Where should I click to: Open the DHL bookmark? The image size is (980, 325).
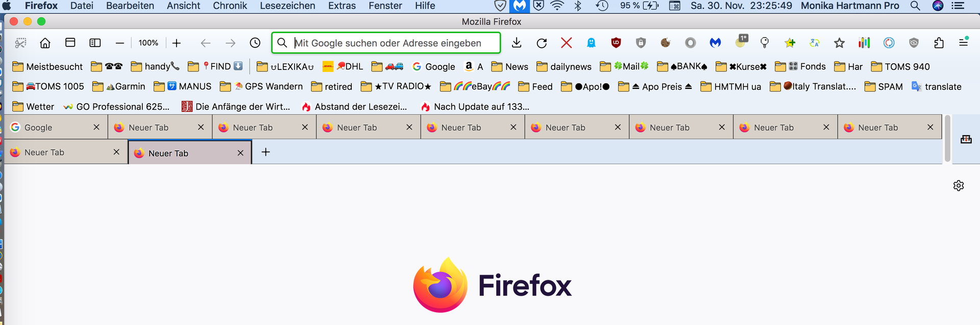(343, 66)
